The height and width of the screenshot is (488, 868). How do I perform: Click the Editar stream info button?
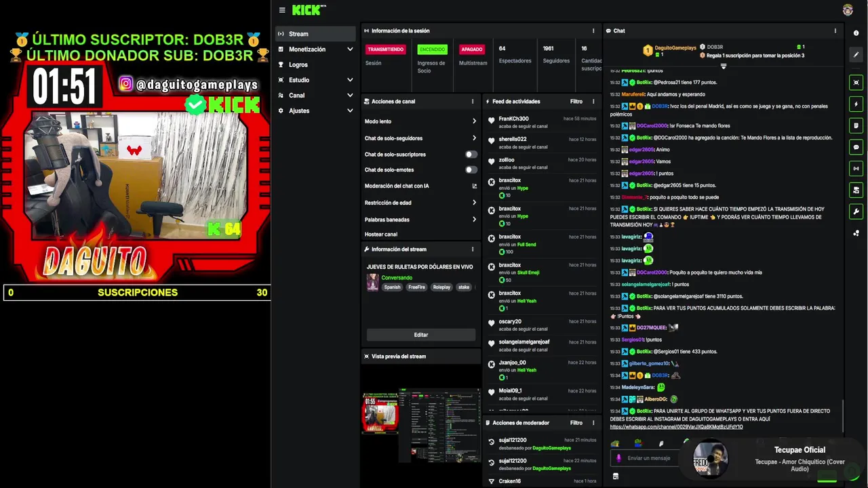[x=421, y=335]
